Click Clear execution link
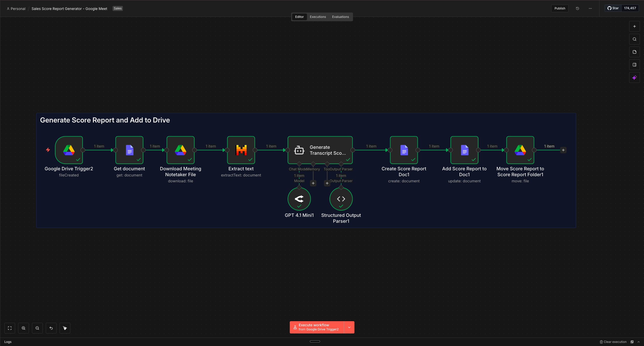The width and height of the screenshot is (644, 346). [x=613, y=342]
